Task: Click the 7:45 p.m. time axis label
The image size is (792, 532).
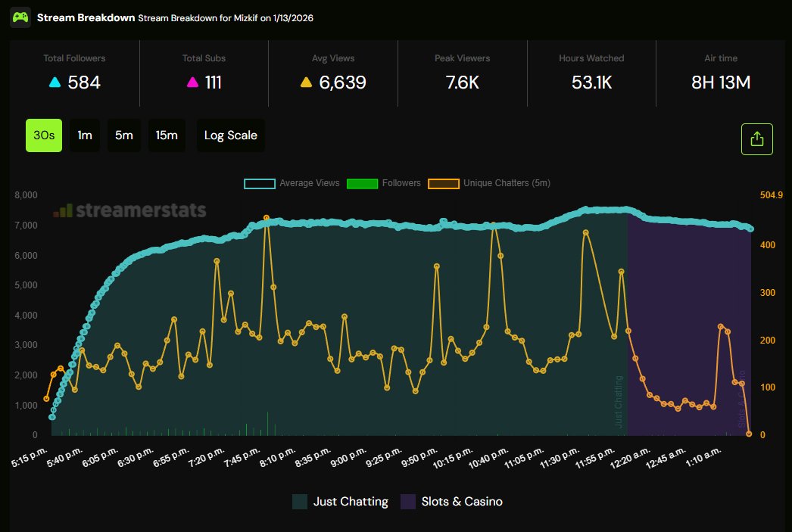Action: (242, 457)
